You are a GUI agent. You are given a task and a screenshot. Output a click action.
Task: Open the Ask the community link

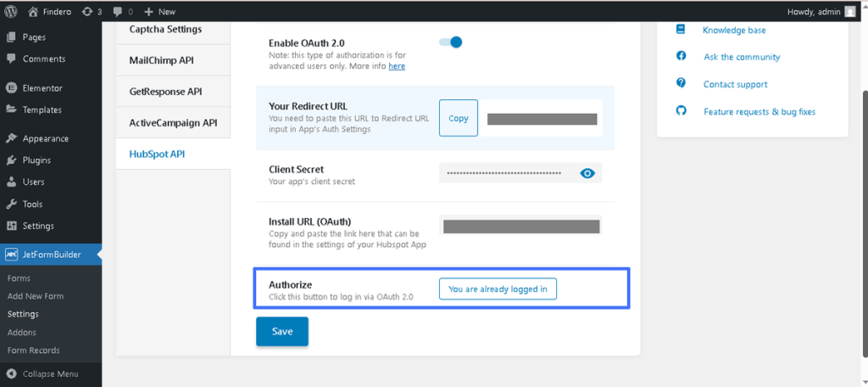(742, 57)
